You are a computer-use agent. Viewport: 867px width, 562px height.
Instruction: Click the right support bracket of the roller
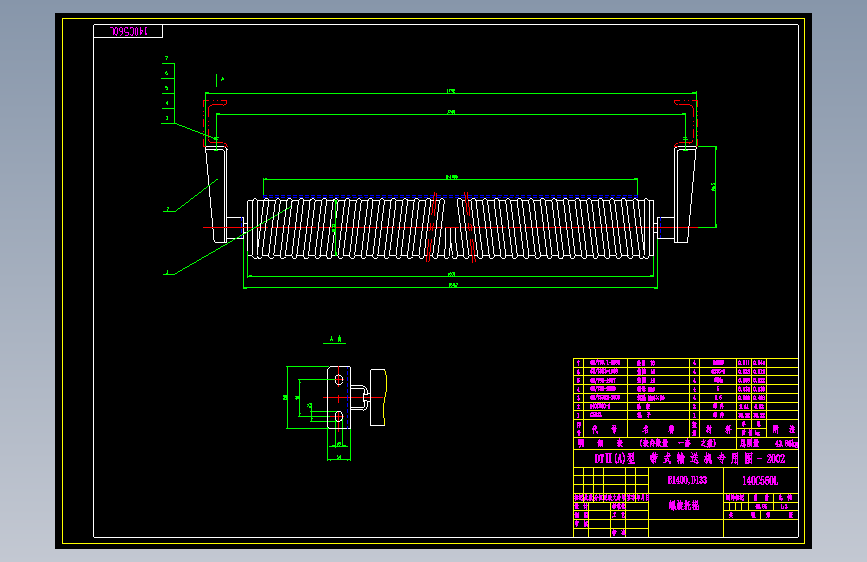point(685,194)
